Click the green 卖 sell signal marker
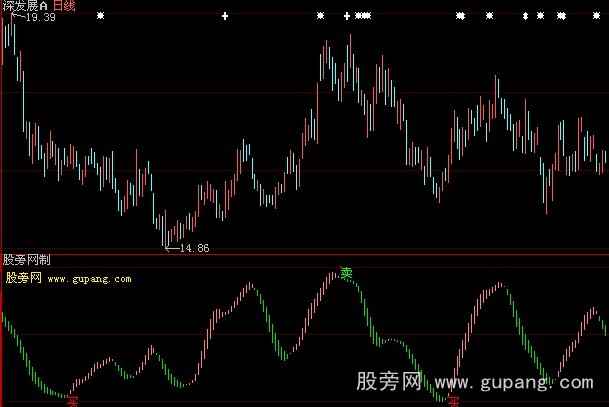This screenshot has height=407, width=609. pyautogui.click(x=346, y=273)
